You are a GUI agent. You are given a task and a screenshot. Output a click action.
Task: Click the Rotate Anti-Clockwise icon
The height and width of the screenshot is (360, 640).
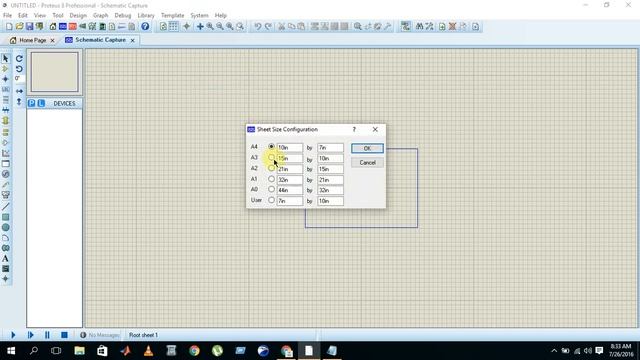pyautogui.click(x=19, y=69)
